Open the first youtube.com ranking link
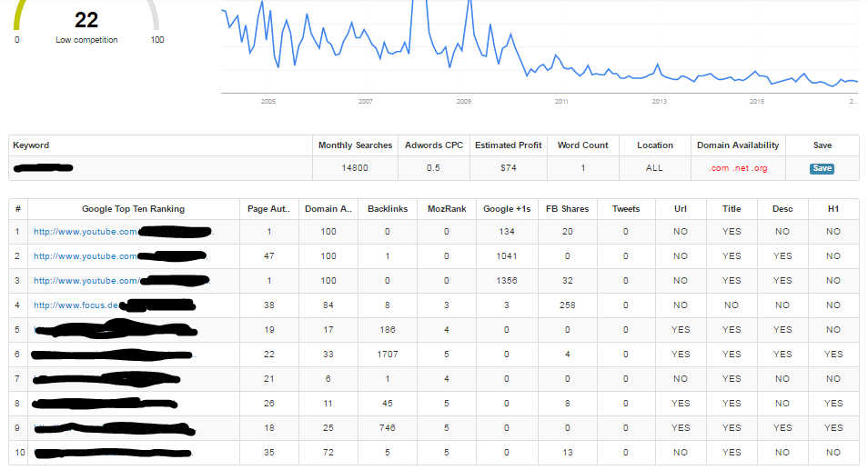Screen dimensions: 868x470 [123, 232]
